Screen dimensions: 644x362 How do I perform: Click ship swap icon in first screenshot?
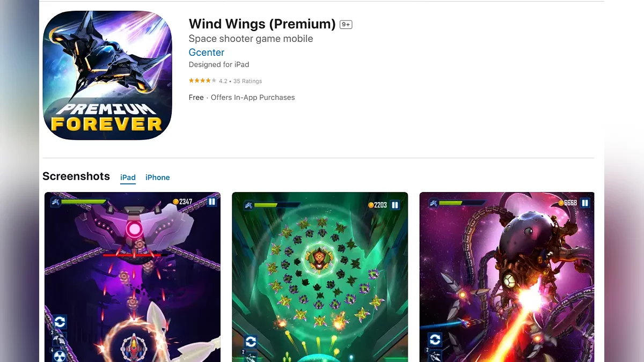(x=60, y=322)
